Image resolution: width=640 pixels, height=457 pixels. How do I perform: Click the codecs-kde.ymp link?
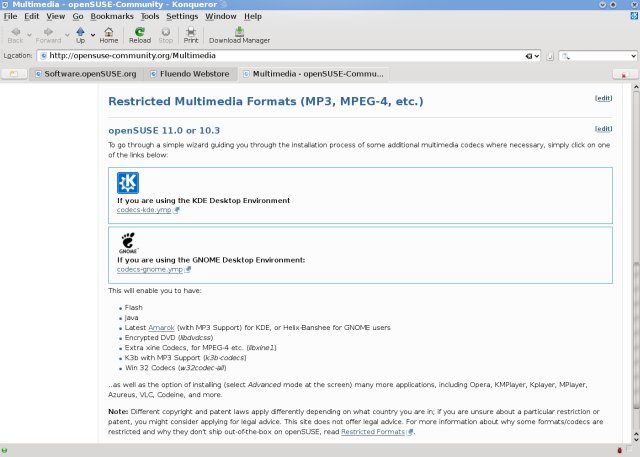pyautogui.click(x=144, y=210)
